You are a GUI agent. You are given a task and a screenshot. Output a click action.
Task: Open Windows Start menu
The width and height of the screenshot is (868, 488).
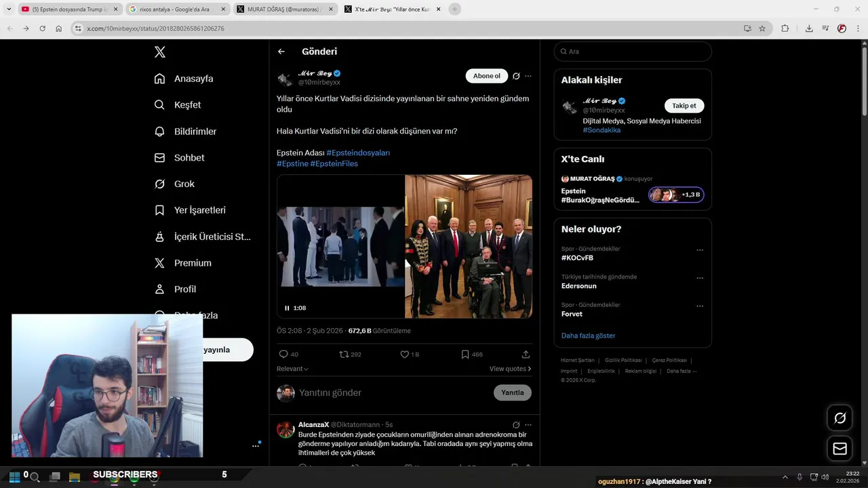click(14, 476)
